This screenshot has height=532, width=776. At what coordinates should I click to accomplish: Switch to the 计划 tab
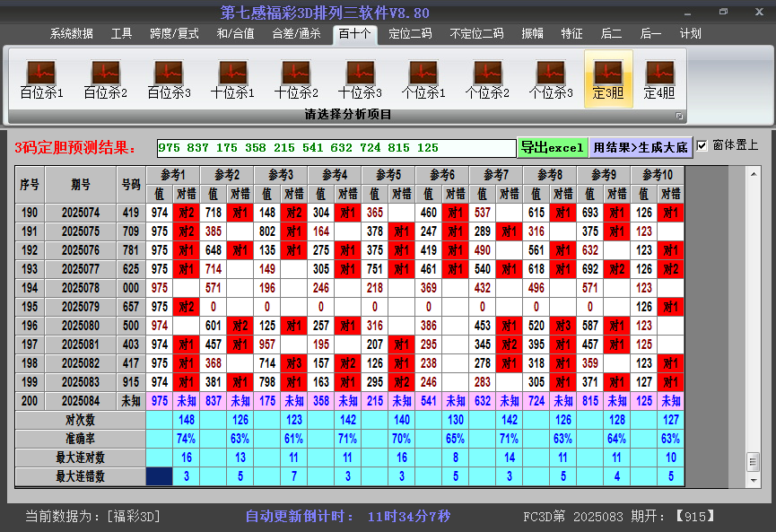point(691,34)
